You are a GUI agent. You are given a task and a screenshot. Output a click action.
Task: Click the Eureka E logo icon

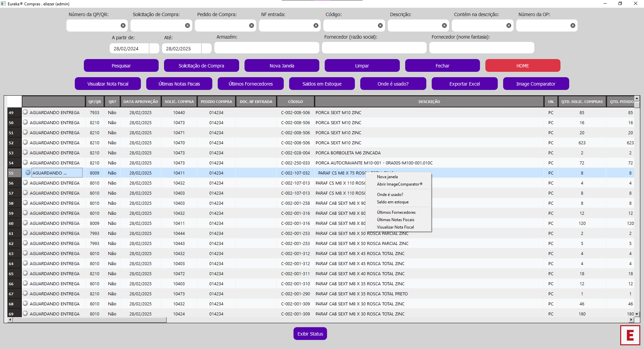point(630,335)
